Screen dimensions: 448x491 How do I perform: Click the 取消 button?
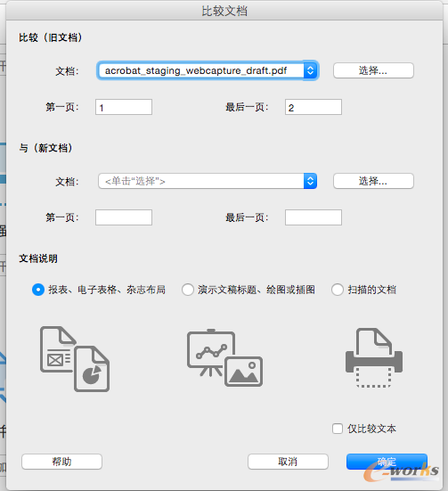coord(288,462)
